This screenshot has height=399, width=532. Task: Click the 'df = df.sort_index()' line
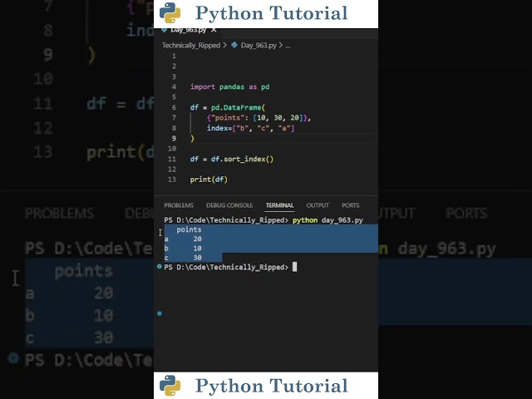pos(231,159)
